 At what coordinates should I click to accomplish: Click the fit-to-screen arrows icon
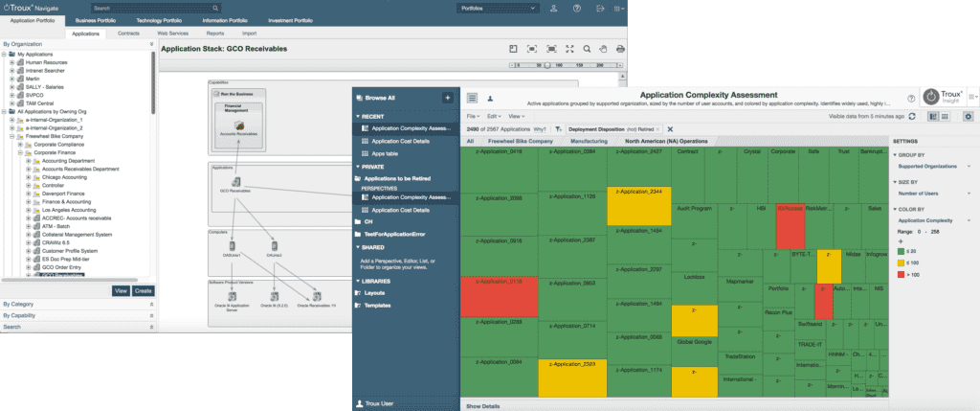coord(569,49)
